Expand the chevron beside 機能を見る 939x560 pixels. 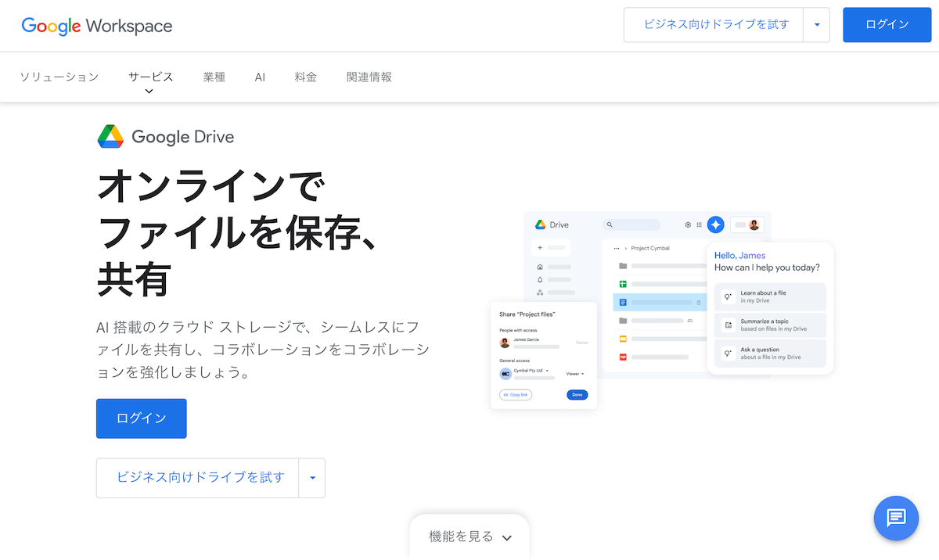[506, 537]
